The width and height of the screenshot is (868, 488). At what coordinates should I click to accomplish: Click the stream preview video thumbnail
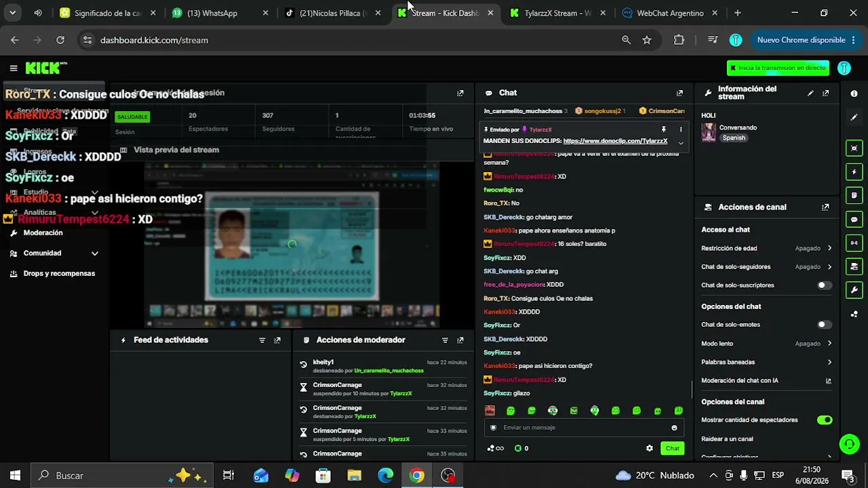[292, 245]
